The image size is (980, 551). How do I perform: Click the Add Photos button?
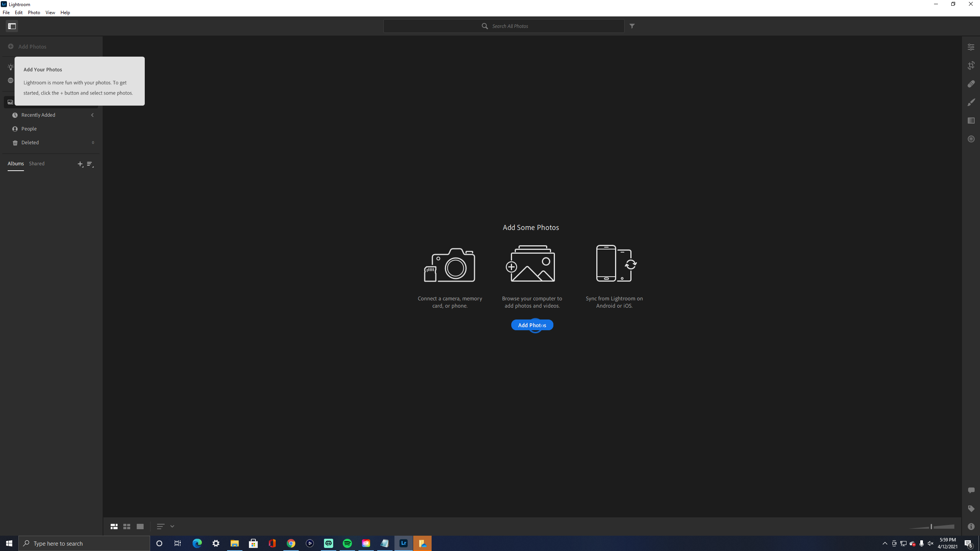tap(532, 325)
